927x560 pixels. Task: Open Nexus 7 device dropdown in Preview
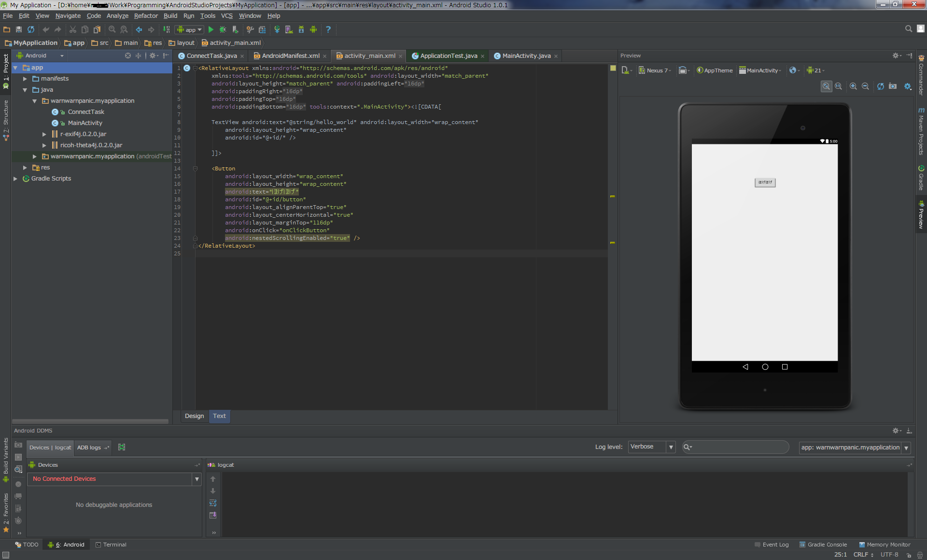point(655,70)
